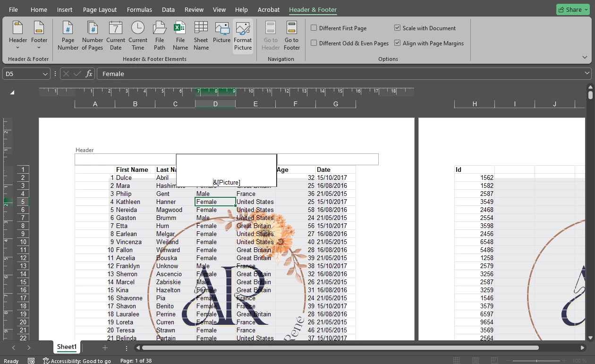Click Enter checkmark in formula bar
Viewport: 595px width, 364px height.
point(77,74)
